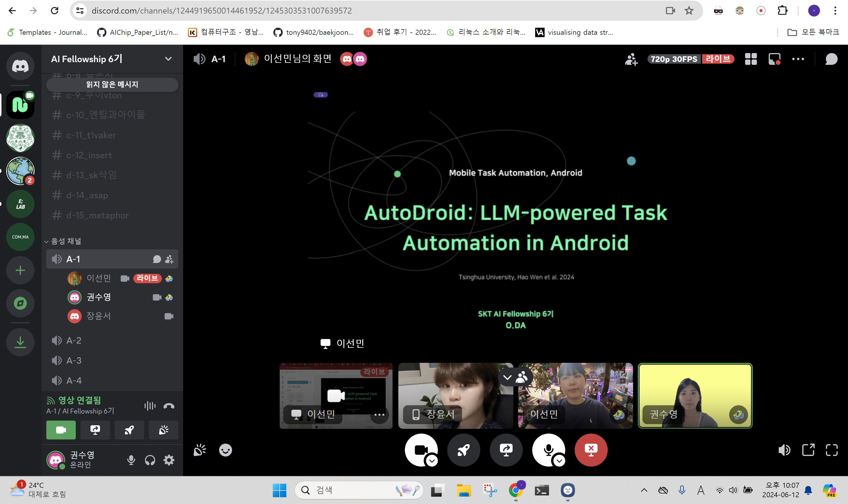
Task: Start an activity with the rocket icon
Action: [464, 450]
